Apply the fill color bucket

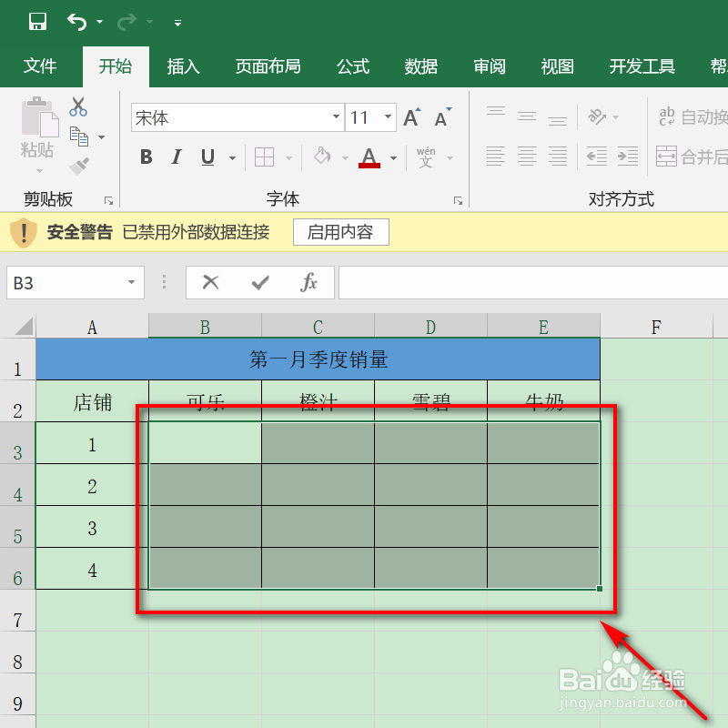pyautogui.click(x=323, y=157)
